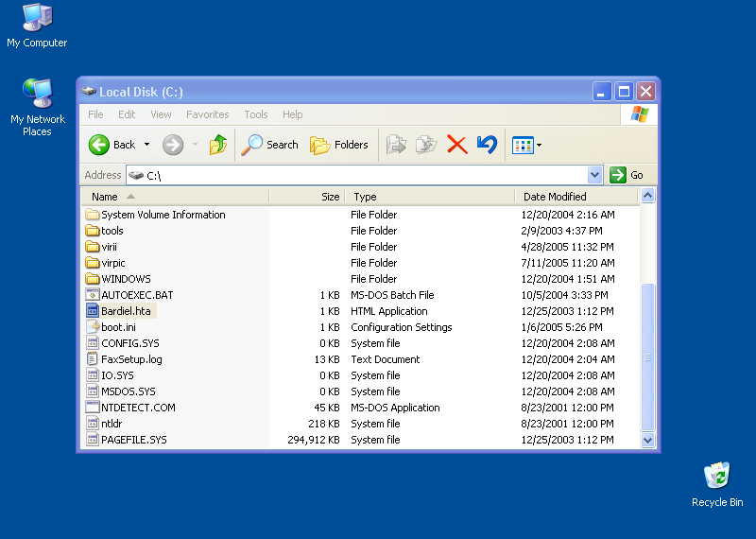Sort by the Date Modified column header

tap(576, 197)
